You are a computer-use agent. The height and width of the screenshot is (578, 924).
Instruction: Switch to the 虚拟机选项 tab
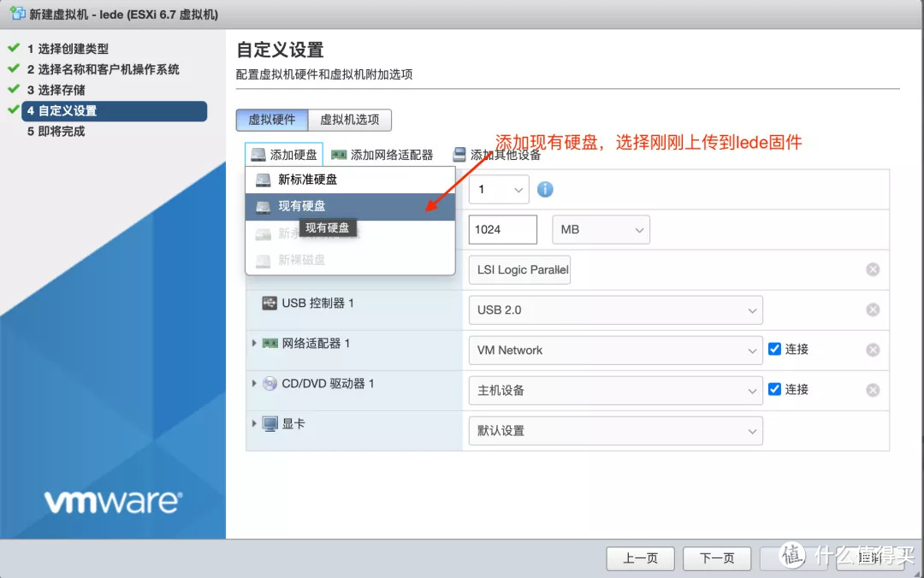349,120
